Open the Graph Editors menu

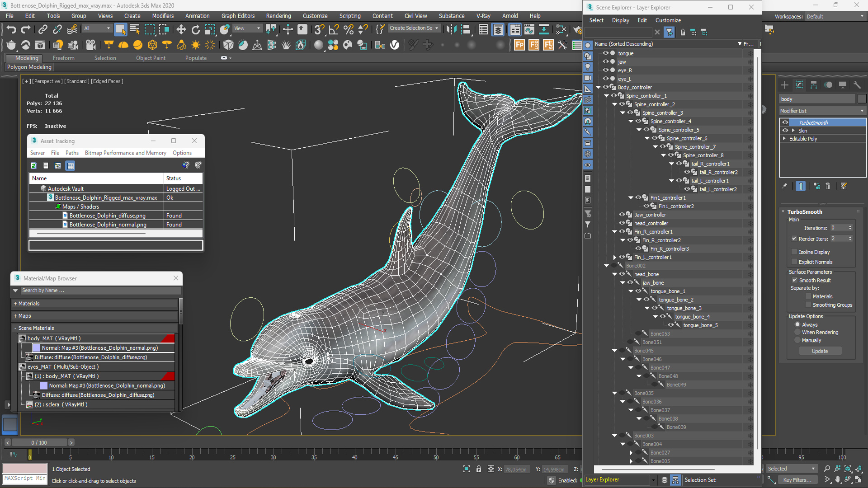tap(238, 16)
